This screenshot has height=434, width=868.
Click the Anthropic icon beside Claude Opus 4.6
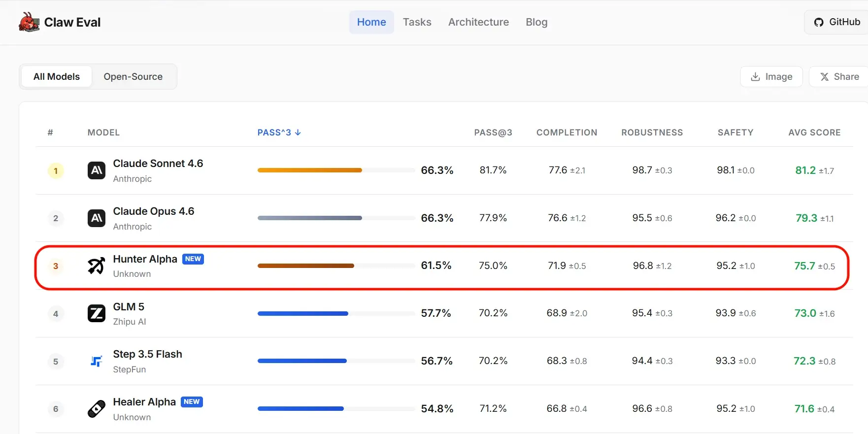click(x=97, y=218)
